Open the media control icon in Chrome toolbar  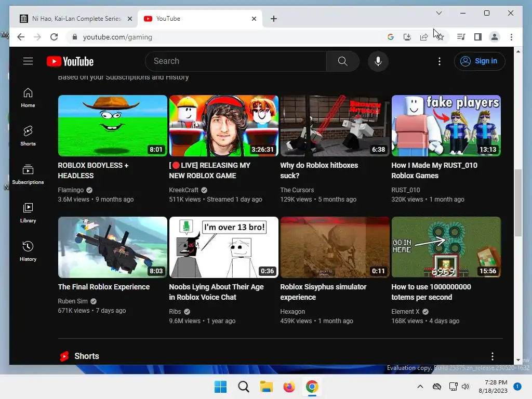click(461, 37)
